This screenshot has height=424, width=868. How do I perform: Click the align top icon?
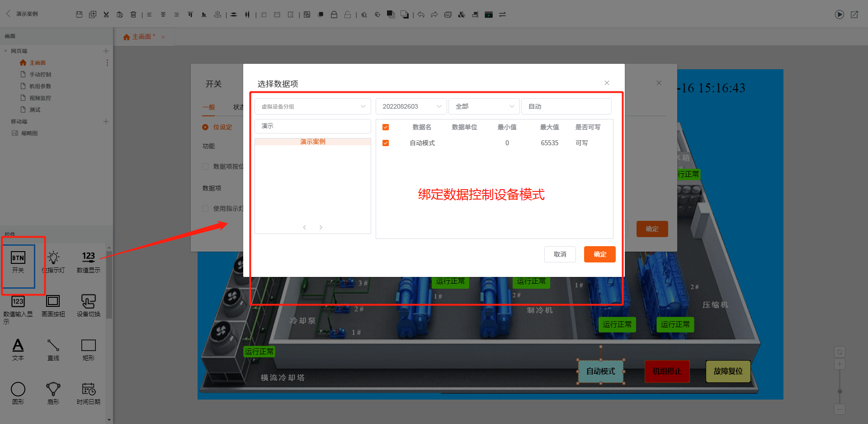coord(190,14)
